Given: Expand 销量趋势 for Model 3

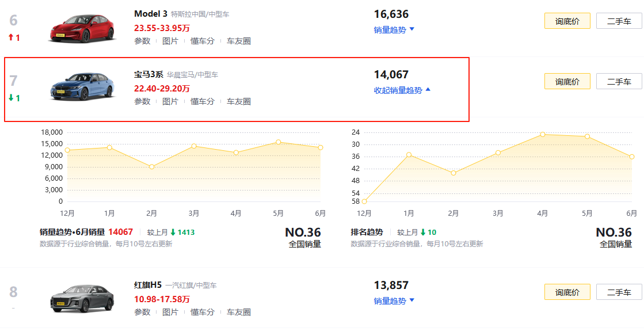Looking at the screenshot, I should tap(394, 30).
